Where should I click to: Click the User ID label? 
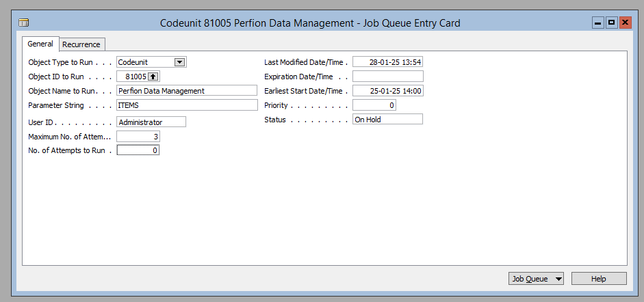click(40, 122)
